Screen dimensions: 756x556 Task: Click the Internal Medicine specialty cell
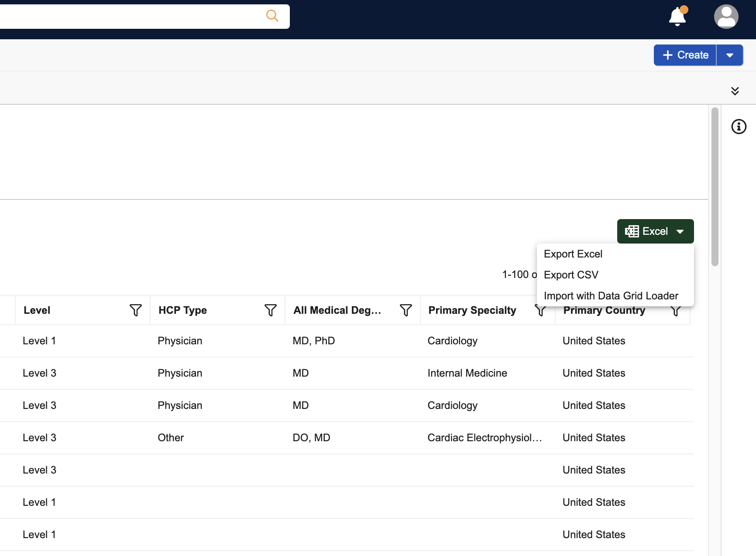pyautogui.click(x=467, y=373)
